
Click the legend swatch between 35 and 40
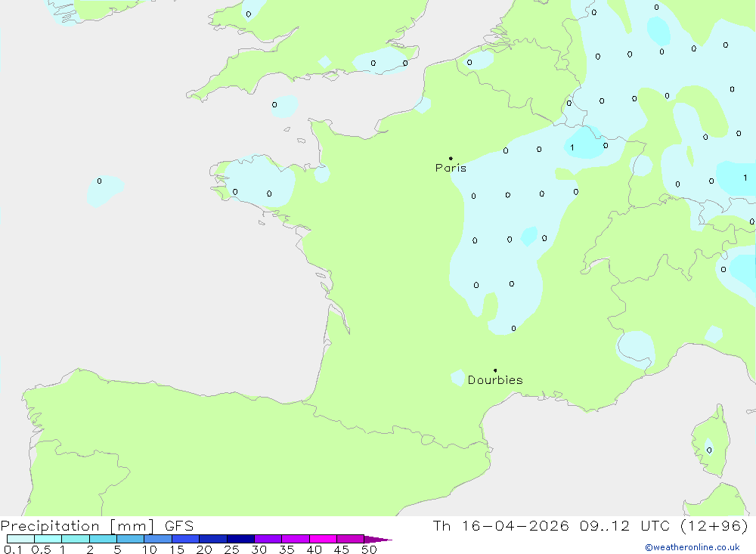(295, 539)
